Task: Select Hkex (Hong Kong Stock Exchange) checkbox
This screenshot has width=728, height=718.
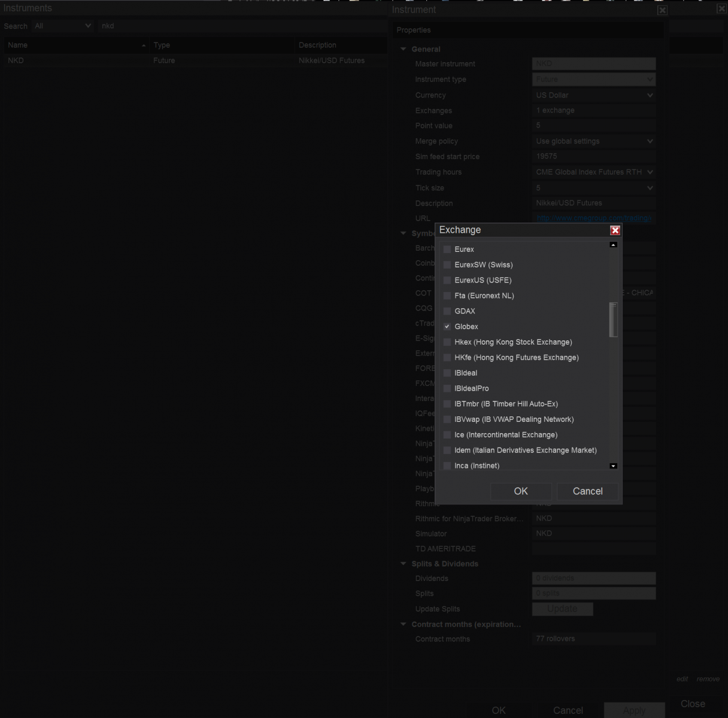Action: pos(447,342)
